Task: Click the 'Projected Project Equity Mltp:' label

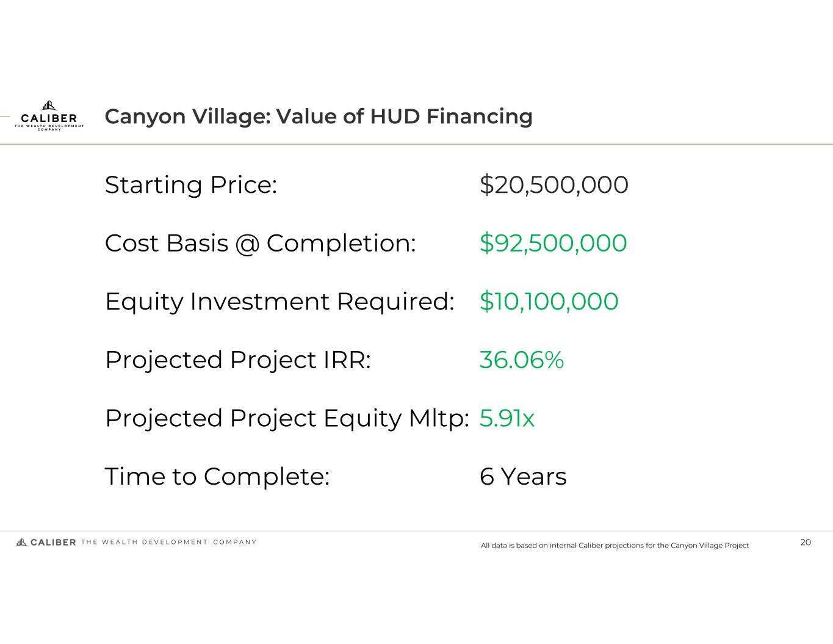Action: click(287, 418)
